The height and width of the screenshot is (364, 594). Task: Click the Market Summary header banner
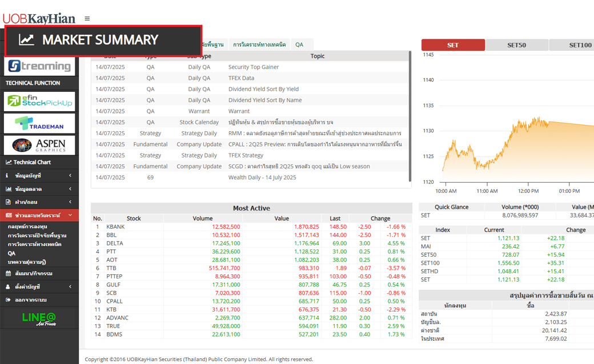click(103, 41)
